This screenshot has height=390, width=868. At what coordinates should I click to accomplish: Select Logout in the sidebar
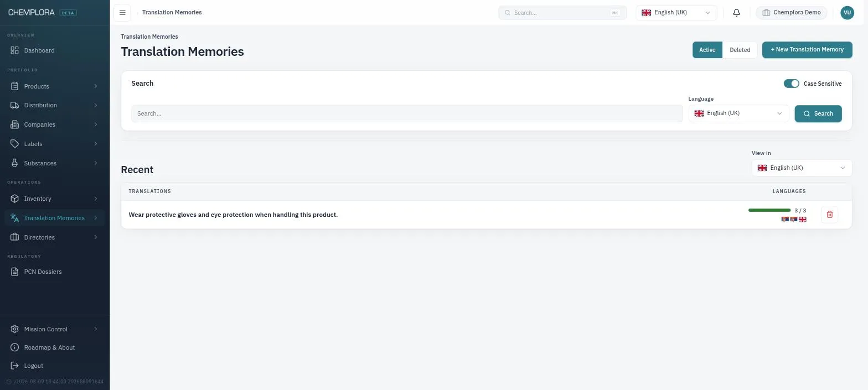tap(55, 366)
